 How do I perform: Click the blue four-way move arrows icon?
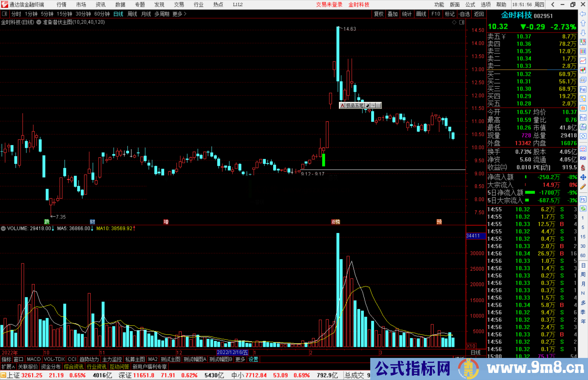583,177
